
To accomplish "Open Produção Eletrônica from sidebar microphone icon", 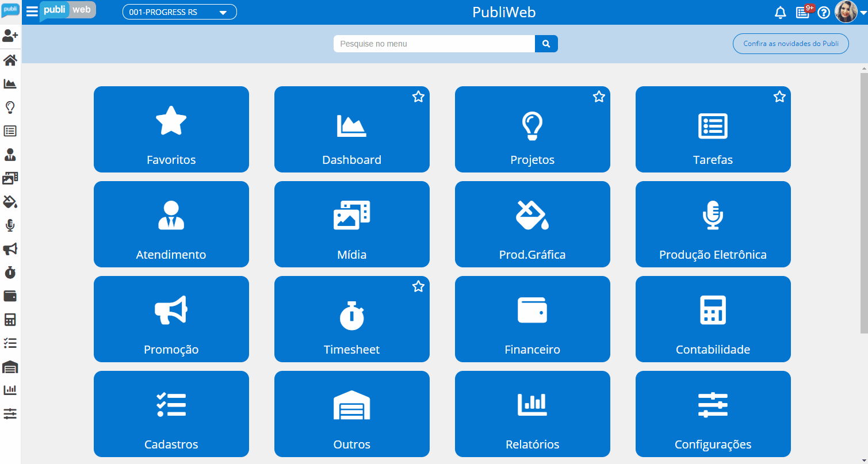I will pyautogui.click(x=10, y=225).
